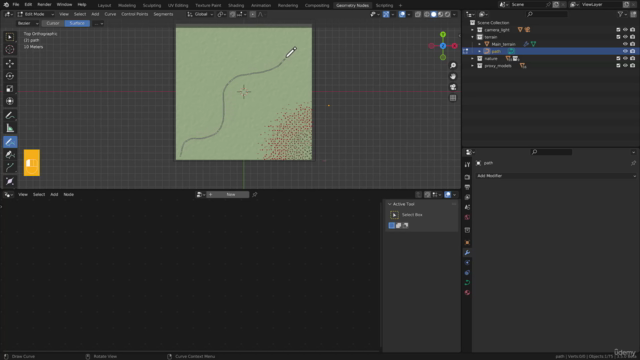The height and width of the screenshot is (360, 640).
Task: Open the Modifier properties wrench tab
Action: point(467,253)
